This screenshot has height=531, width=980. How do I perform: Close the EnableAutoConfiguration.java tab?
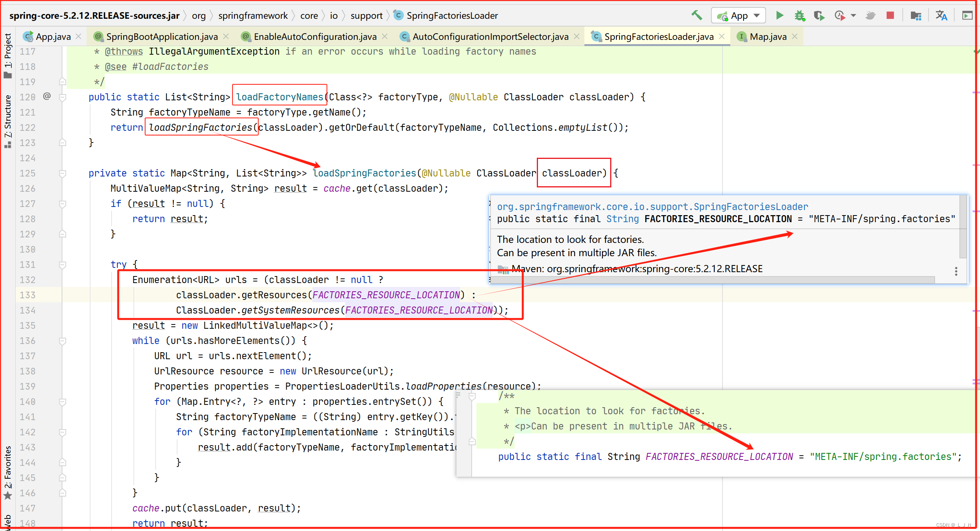click(x=384, y=36)
